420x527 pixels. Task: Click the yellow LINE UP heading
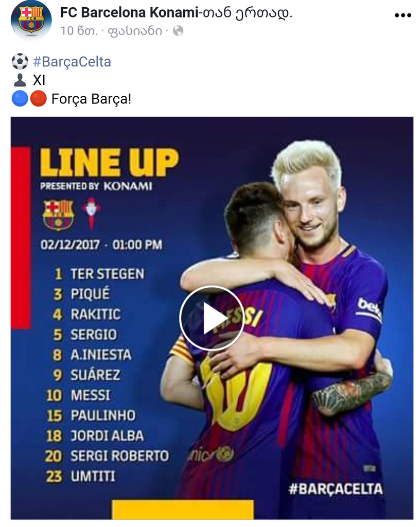pyautogui.click(x=109, y=162)
